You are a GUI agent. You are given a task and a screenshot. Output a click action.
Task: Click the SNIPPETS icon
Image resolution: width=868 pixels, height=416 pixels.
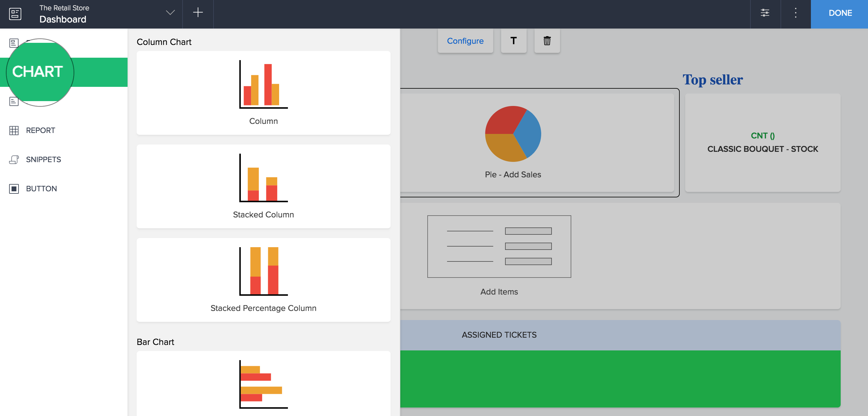click(14, 159)
